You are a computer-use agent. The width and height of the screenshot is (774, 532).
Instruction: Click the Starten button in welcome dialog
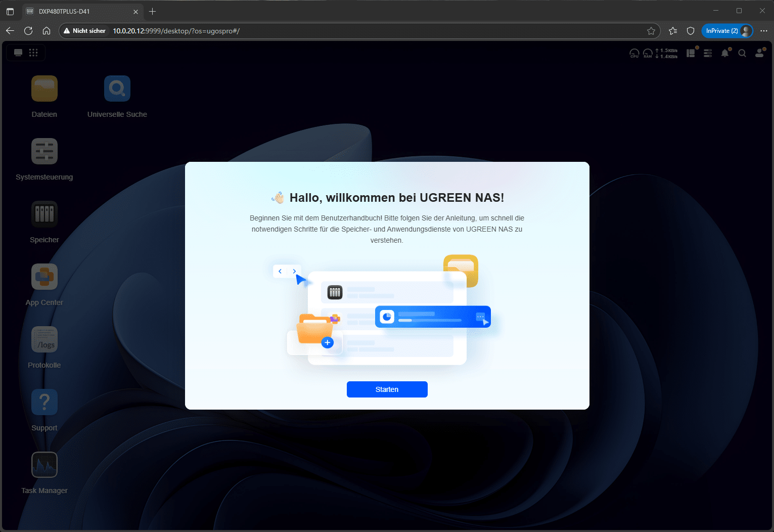pyautogui.click(x=387, y=389)
